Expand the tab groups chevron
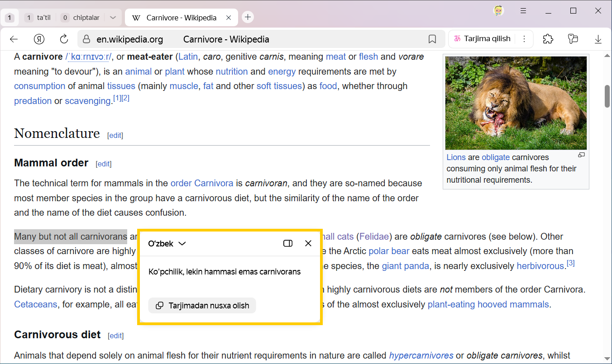This screenshot has width=612, height=364. pos(113,18)
